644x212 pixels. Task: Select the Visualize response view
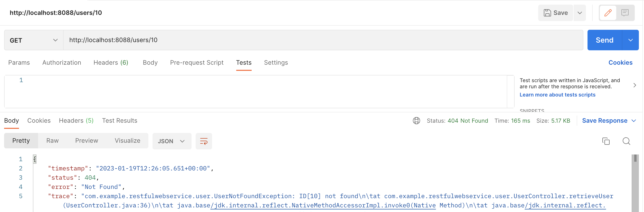(127, 141)
